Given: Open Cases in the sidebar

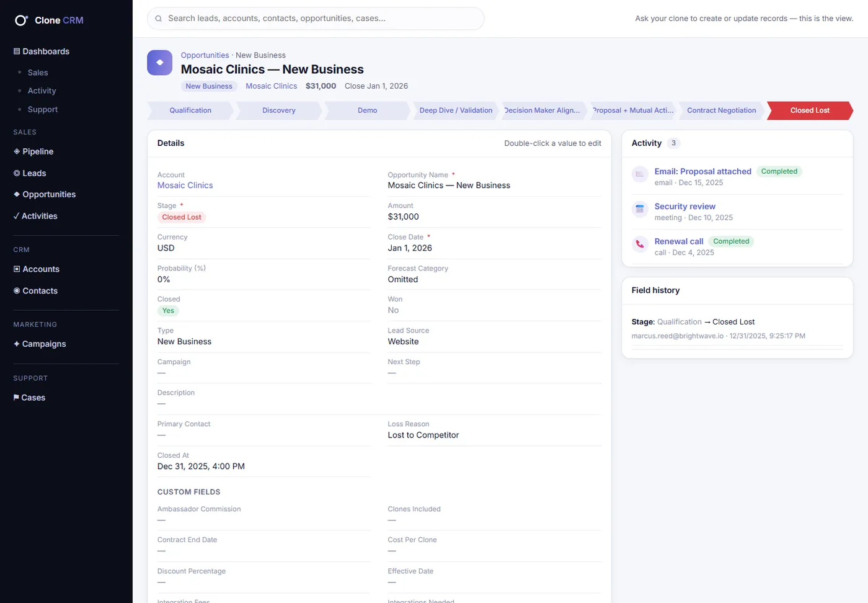Looking at the screenshot, I should pyautogui.click(x=29, y=398).
